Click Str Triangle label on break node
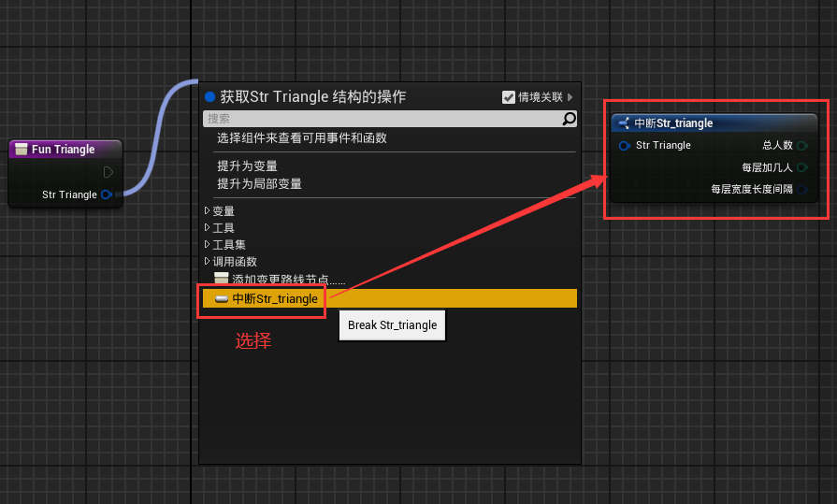Viewport: 837px width, 504px height. [663, 145]
